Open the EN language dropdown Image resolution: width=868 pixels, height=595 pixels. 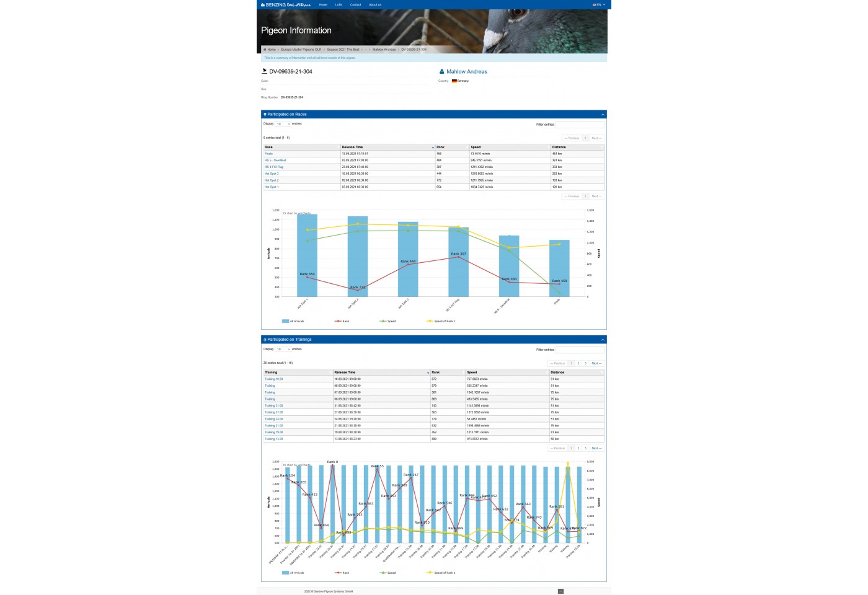click(599, 4)
